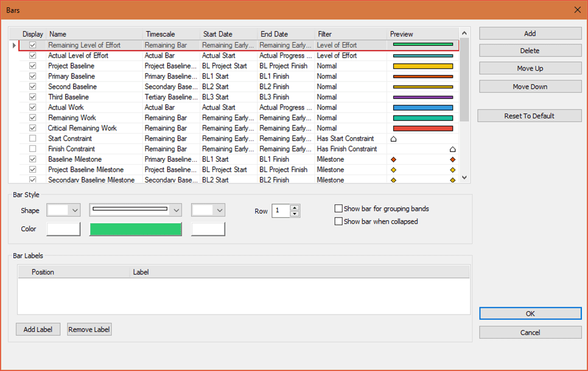Enable display for Finish Constraint bar
Viewport: 588px width, 371px height.
click(x=33, y=149)
